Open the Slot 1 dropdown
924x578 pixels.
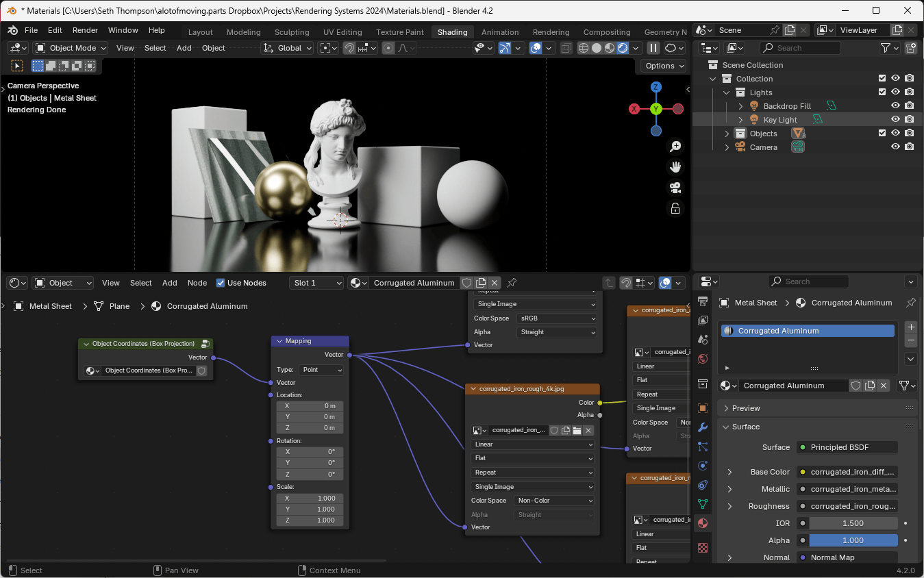[316, 283]
